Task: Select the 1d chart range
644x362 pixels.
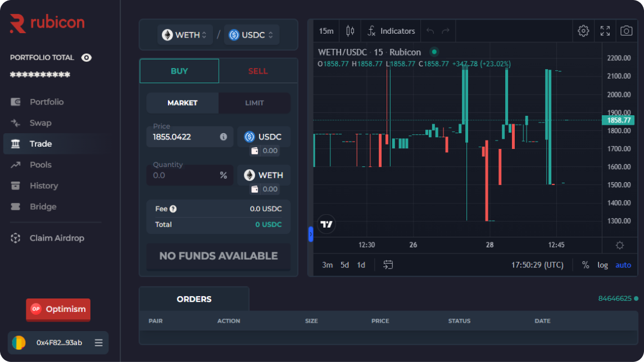Action: [361, 265]
